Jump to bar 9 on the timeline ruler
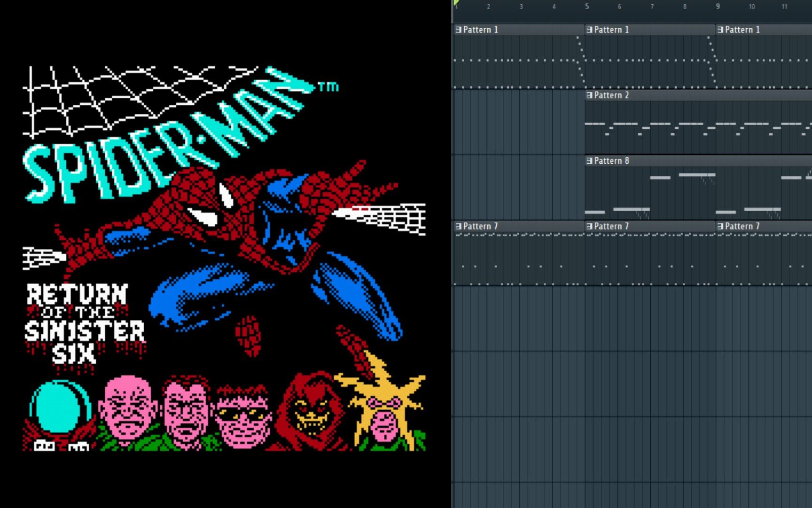The height and width of the screenshot is (508, 812). 718,6
